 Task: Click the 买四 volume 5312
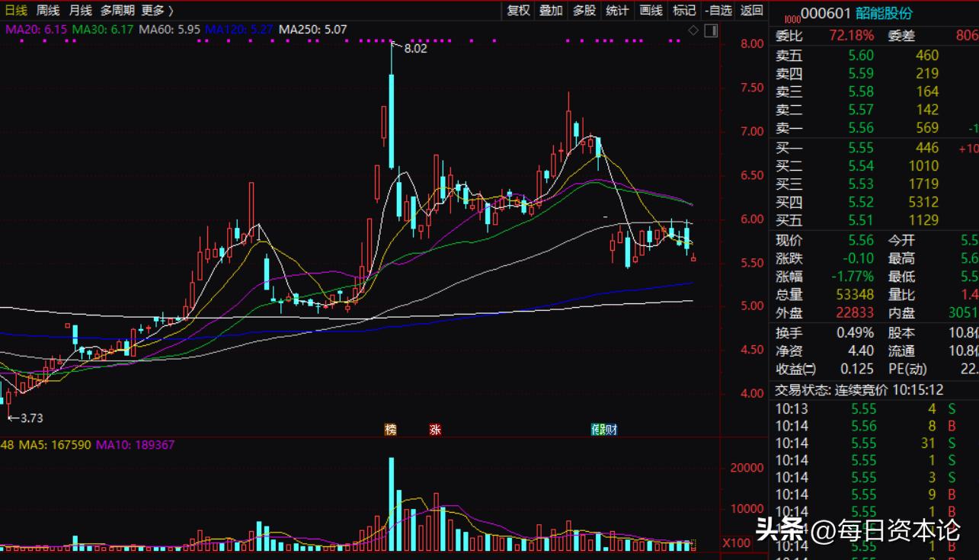(x=923, y=202)
